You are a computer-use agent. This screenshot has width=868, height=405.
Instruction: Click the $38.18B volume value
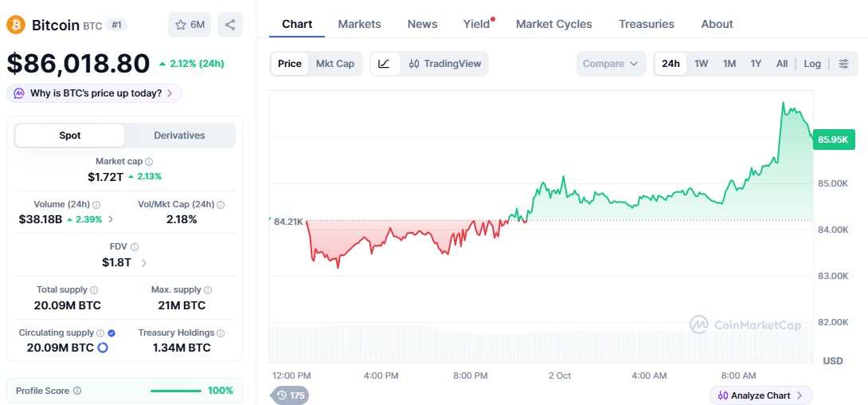[x=41, y=219]
